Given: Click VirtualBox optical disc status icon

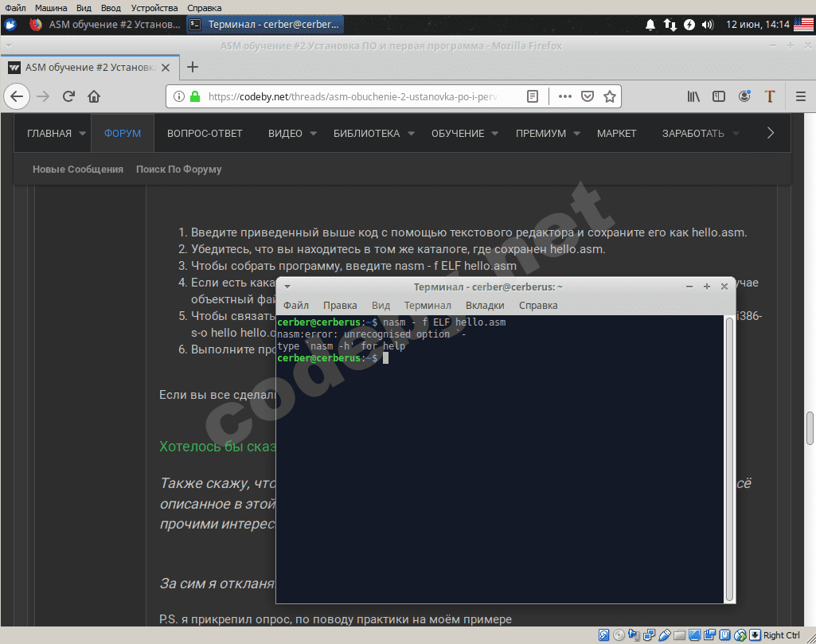Looking at the screenshot, I should click(x=619, y=634).
